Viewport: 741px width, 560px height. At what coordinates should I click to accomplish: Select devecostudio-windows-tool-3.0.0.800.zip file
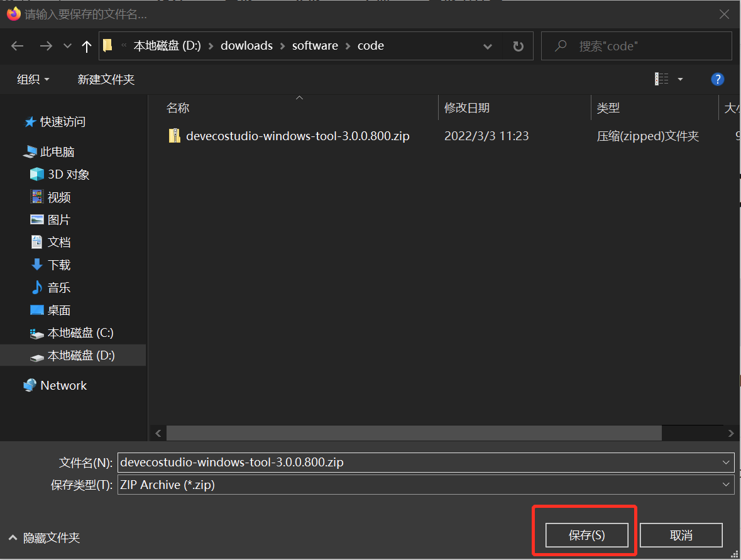(x=298, y=136)
